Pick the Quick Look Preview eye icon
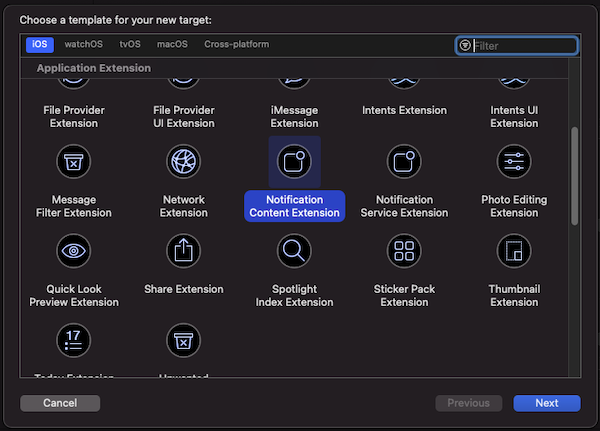 [x=73, y=251]
